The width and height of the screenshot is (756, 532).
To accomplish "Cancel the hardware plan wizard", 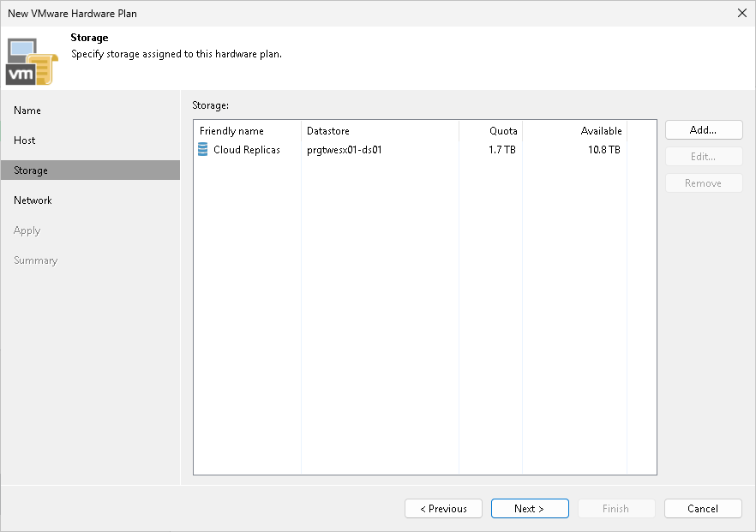I will [703, 508].
